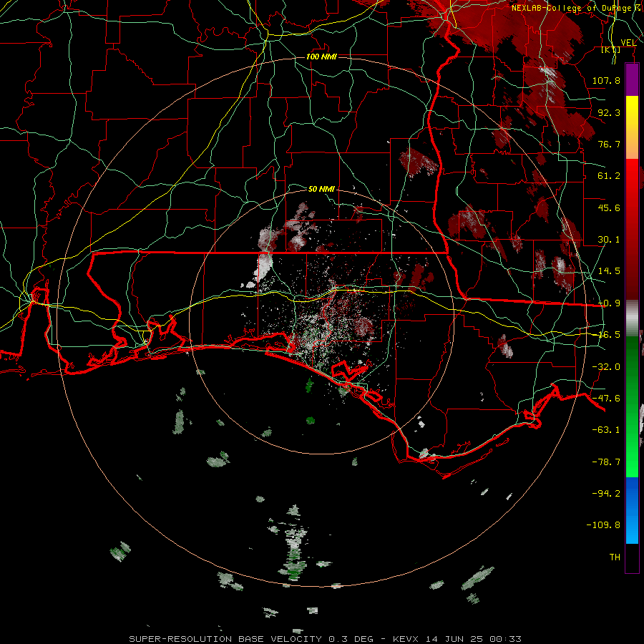Select the -78.7 velocity scale value
Screen dimensions: 644x644
coord(606,462)
